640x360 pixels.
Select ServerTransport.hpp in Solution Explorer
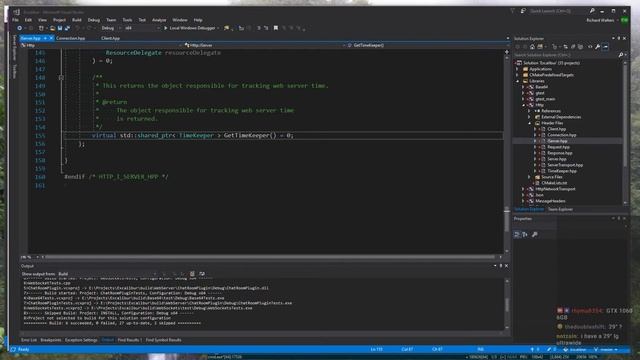pyautogui.click(x=565, y=165)
